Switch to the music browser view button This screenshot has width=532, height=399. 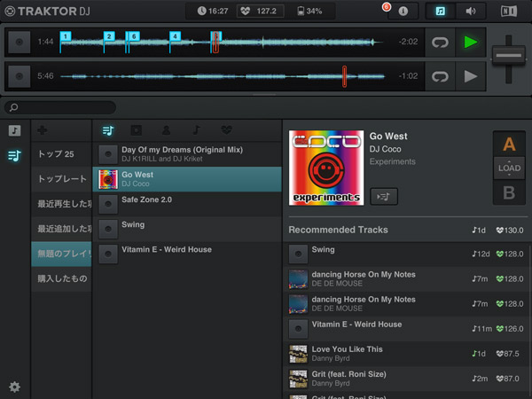coord(441,12)
